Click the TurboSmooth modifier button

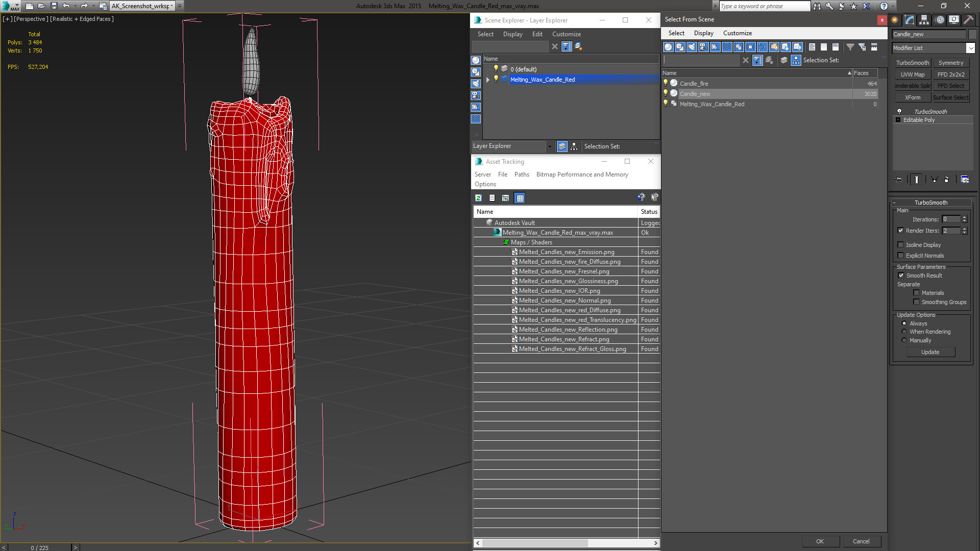[x=912, y=63]
